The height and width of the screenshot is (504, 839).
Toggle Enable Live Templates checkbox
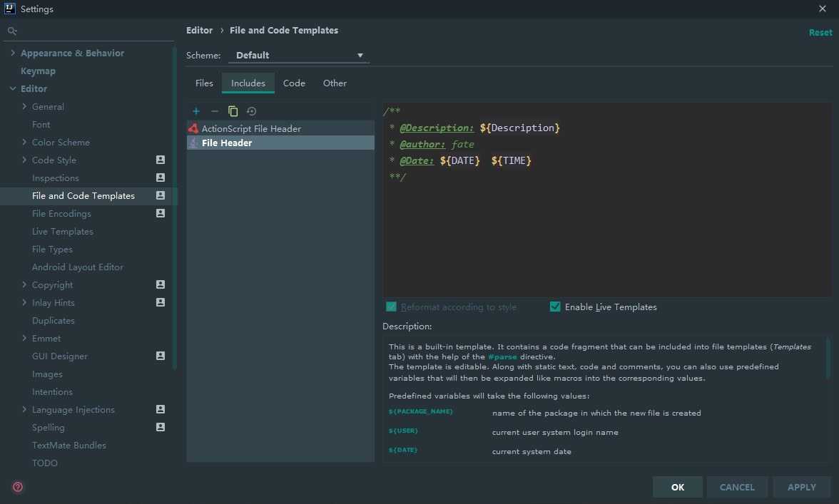(555, 307)
